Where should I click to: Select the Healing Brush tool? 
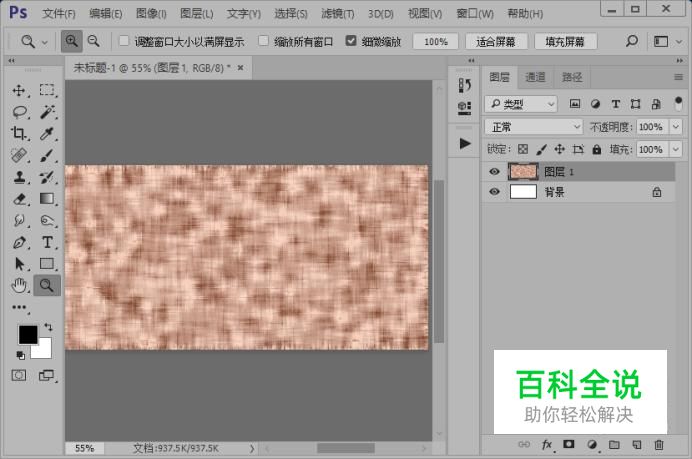(x=19, y=155)
